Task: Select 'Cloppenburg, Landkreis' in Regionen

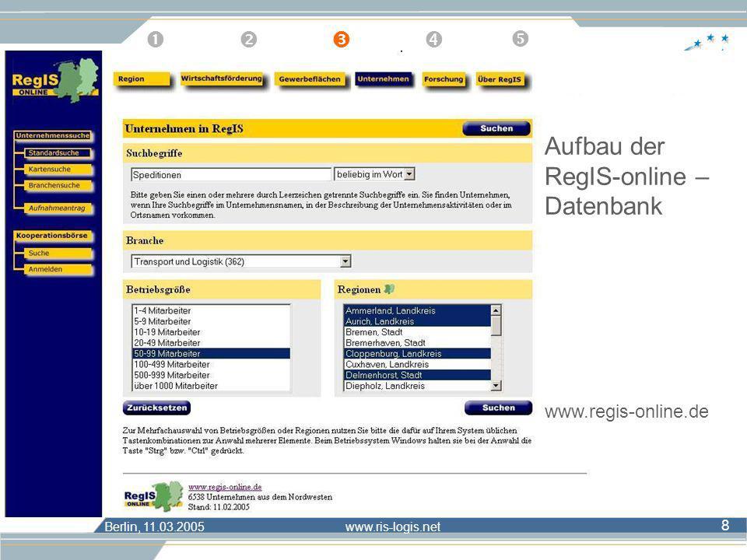Action: pos(417,353)
